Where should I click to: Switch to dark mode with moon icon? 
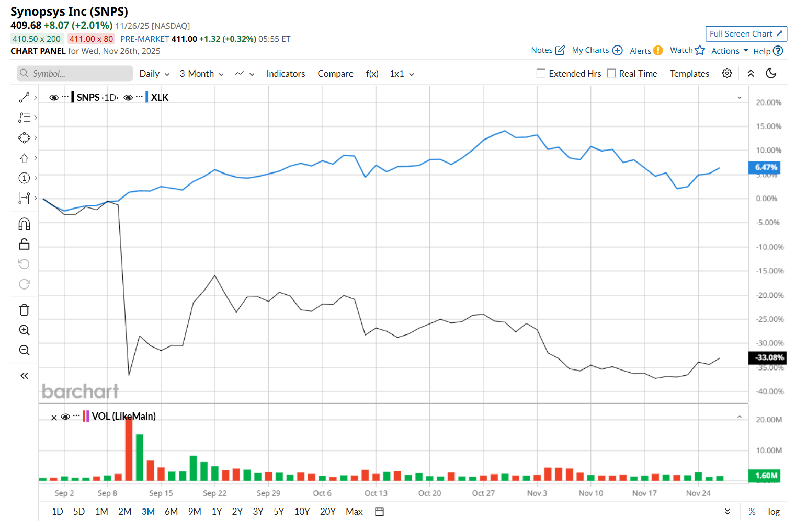click(x=771, y=73)
